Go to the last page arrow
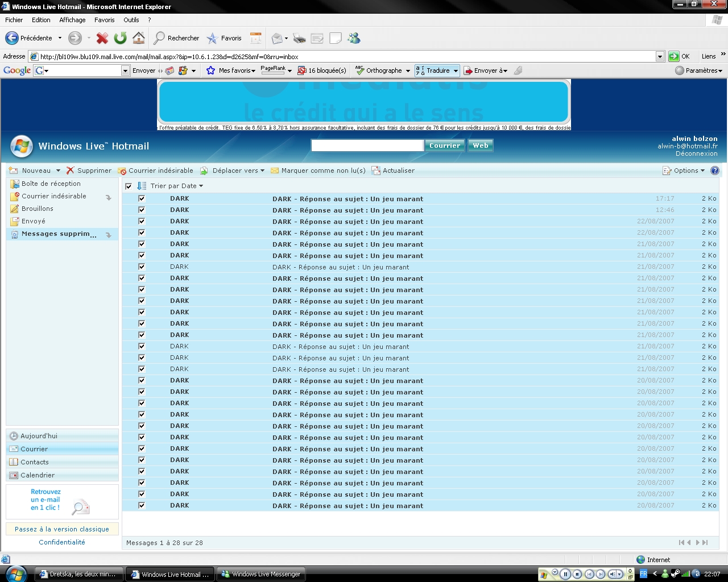Image resolution: width=728 pixels, height=582 pixels. coord(705,543)
